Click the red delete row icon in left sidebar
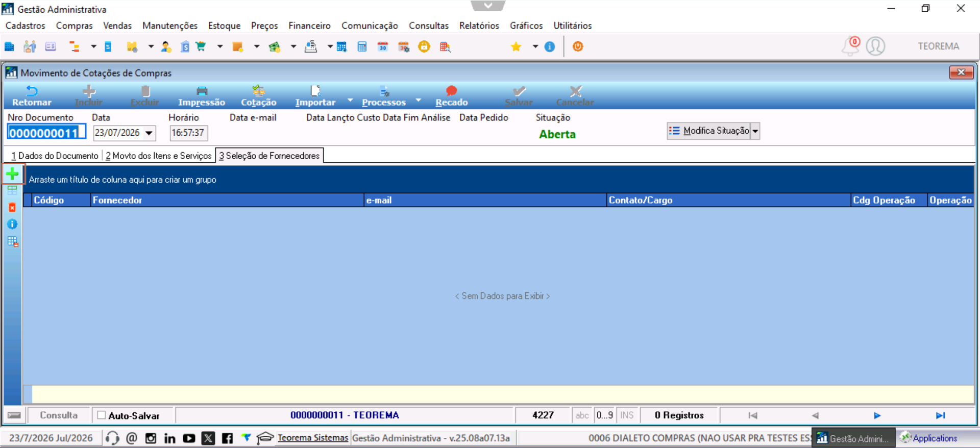This screenshot has width=980, height=448. click(12, 208)
